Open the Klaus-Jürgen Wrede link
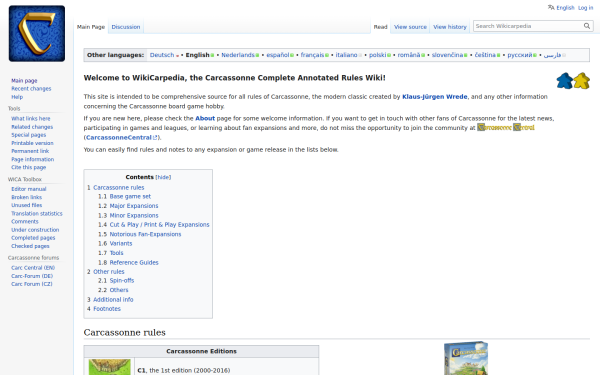 [434, 97]
